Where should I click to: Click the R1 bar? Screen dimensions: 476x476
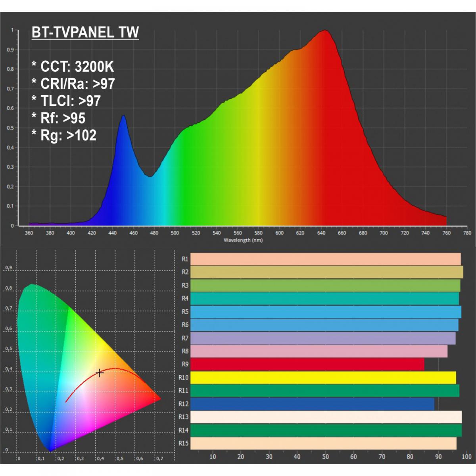tap(325, 258)
